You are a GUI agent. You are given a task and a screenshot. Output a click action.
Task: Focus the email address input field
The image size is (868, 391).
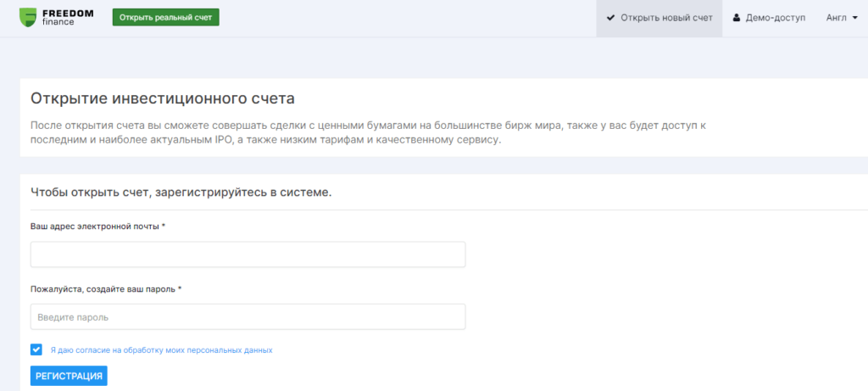pos(248,254)
